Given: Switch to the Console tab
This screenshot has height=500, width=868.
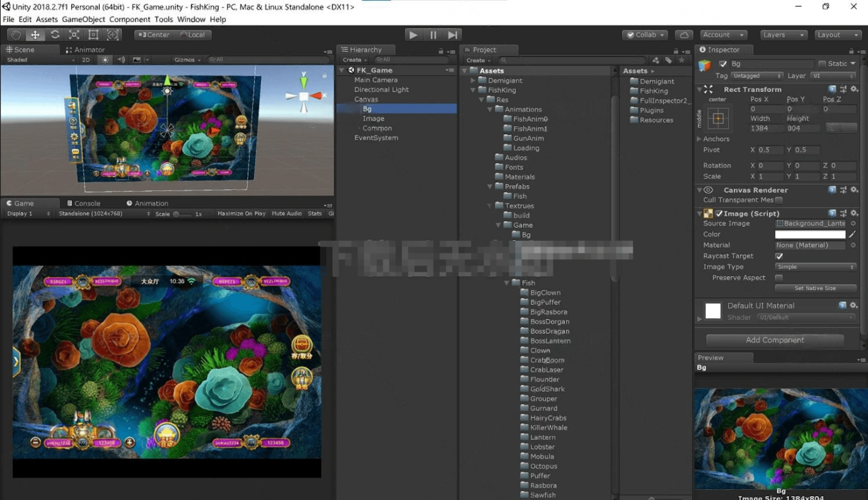Looking at the screenshot, I should pyautogui.click(x=83, y=204).
